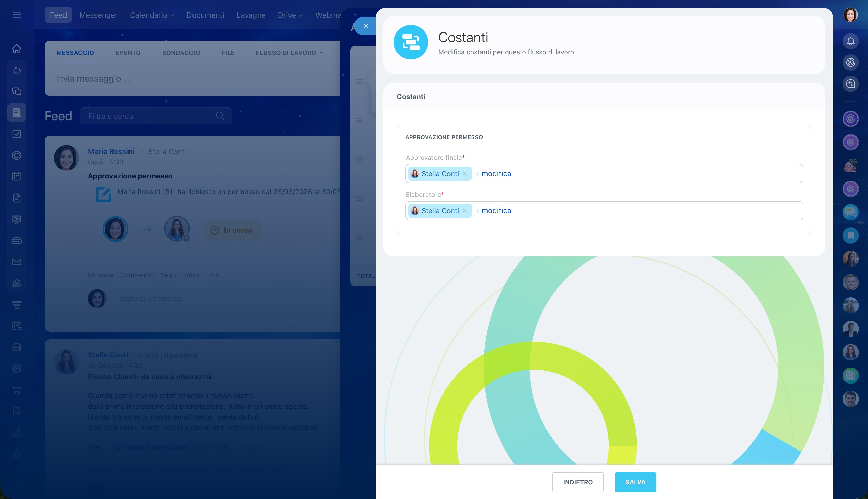
Task: Open the FLUSSO DI LAVORO dropdown
Action: tap(289, 53)
